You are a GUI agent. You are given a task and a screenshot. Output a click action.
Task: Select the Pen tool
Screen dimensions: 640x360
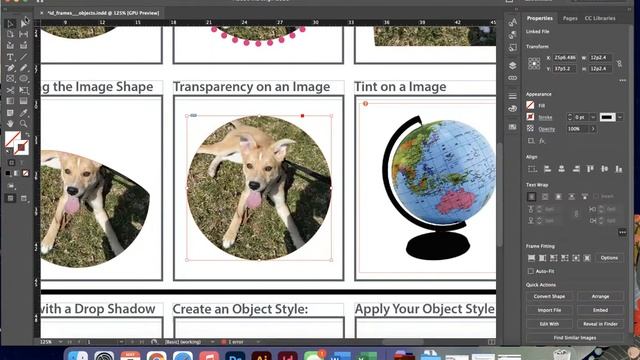(x=11, y=68)
